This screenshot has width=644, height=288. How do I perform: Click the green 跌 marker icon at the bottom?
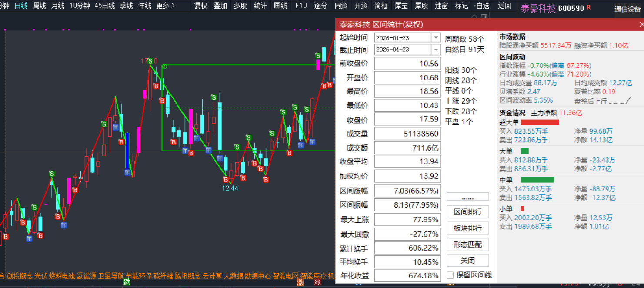(x=127, y=283)
